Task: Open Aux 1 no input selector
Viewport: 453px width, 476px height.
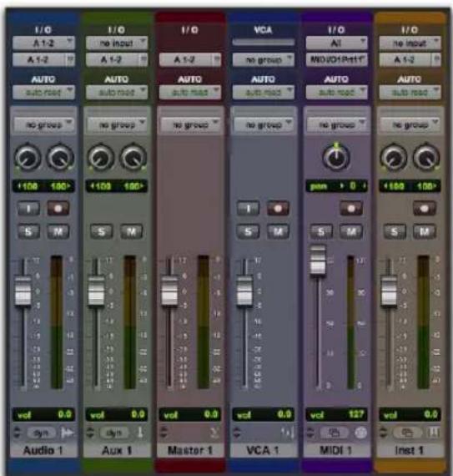Action: [x=117, y=43]
